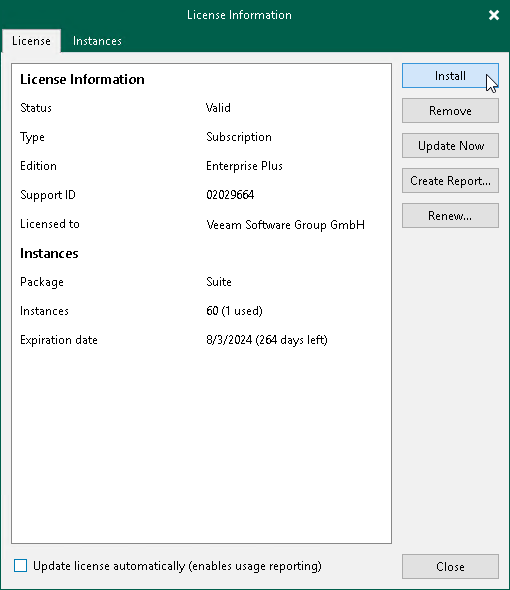Select the License tab

(x=31, y=41)
